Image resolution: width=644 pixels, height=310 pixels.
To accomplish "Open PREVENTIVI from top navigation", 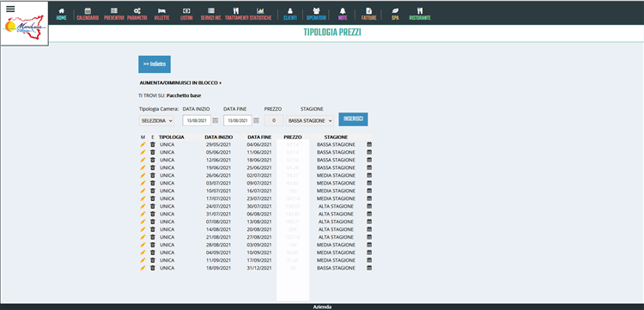I will pyautogui.click(x=114, y=15).
